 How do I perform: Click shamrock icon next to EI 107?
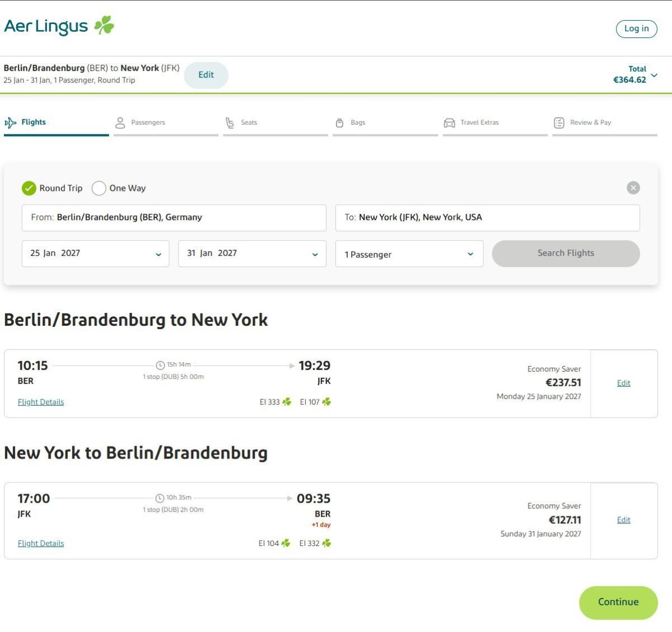[x=326, y=401]
